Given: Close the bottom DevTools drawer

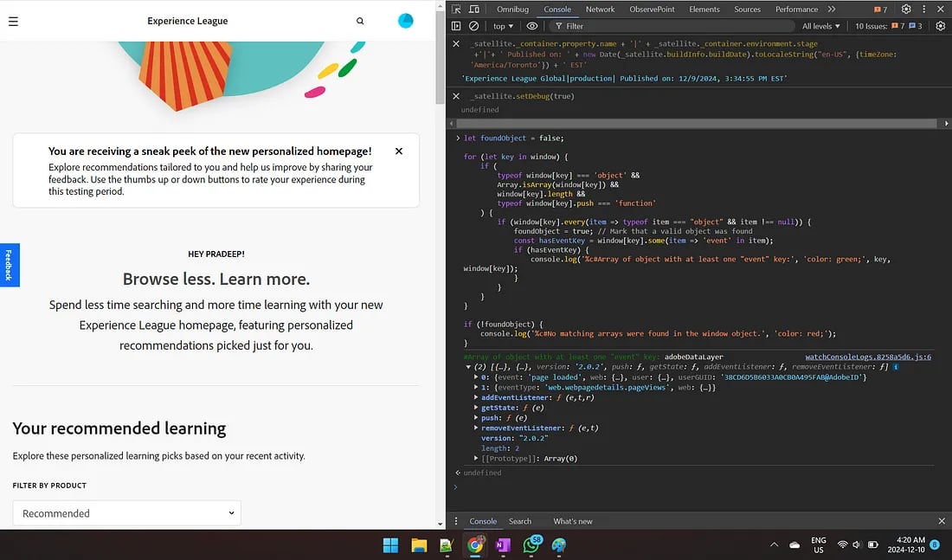Looking at the screenshot, I should click(x=942, y=521).
